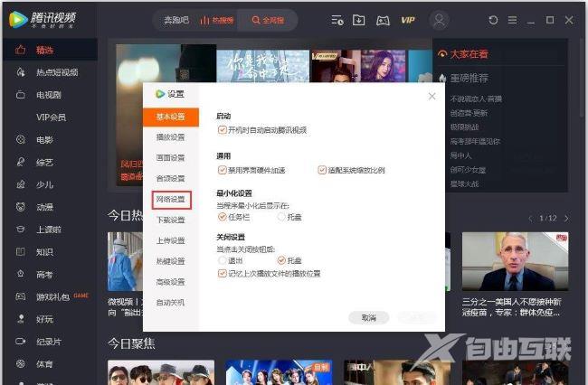Screen dimensions: 588x385
Task: Select 托盘 radio under 关闭设置
Action: pyautogui.click(x=281, y=260)
